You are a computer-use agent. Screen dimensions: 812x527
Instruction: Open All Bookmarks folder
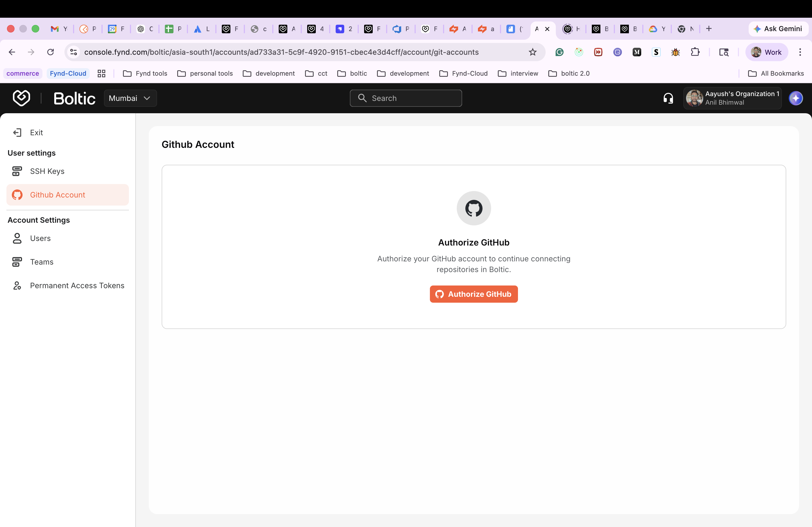(776, 73)
